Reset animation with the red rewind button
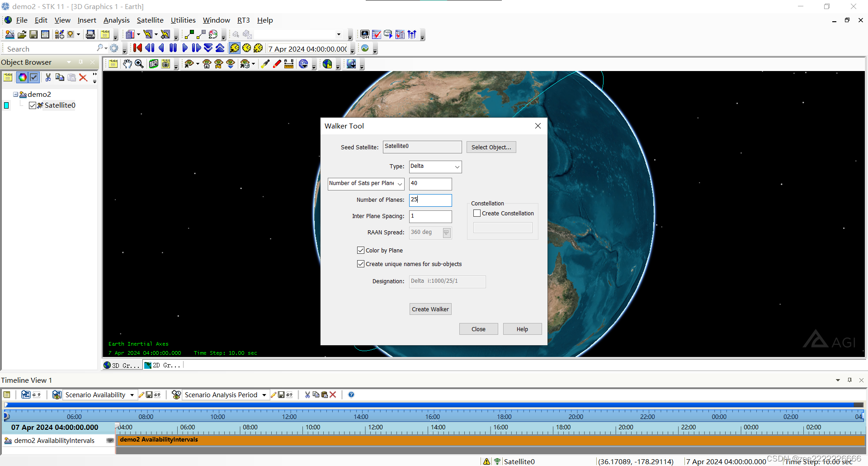The height and width of the screenshot is (466, 868). coord(137,48)
